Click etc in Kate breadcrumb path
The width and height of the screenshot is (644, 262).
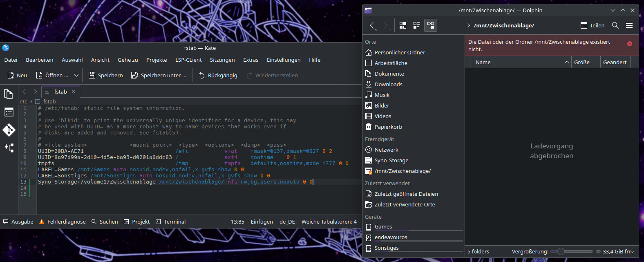[23, 101]
